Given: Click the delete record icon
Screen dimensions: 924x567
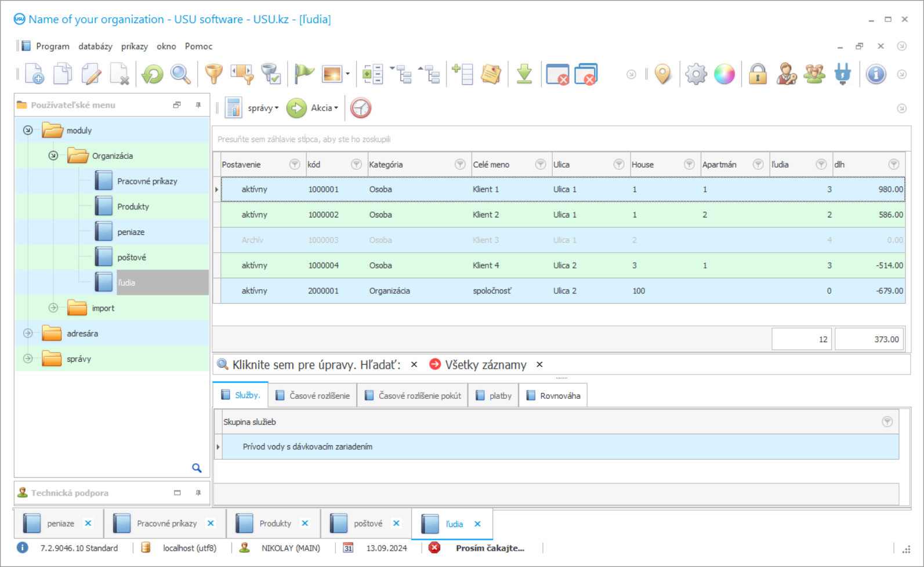Looking at the screenshot, I should point(119,74).
